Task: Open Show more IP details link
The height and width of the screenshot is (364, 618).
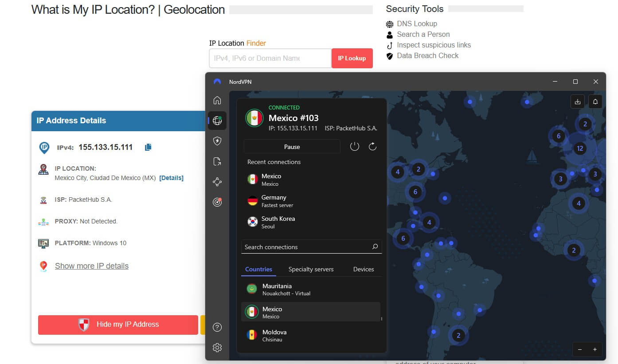Action: [92, 266]
